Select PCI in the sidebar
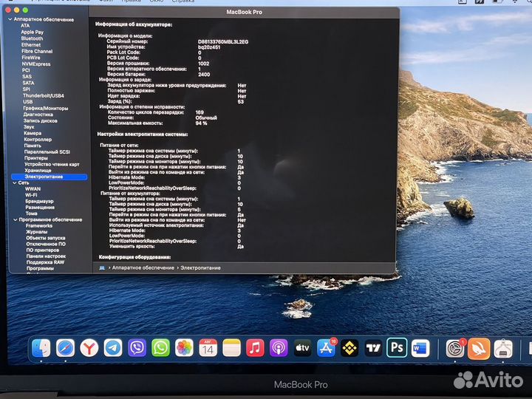532x399 pixels. click(x=26, y=70)
